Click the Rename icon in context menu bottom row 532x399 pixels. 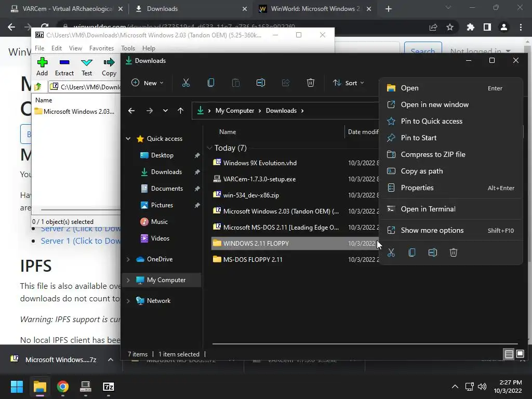click(433, 252)
